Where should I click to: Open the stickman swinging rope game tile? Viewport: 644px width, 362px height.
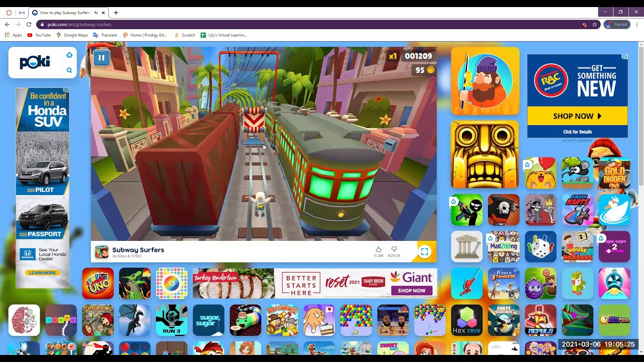click(467, 283)
